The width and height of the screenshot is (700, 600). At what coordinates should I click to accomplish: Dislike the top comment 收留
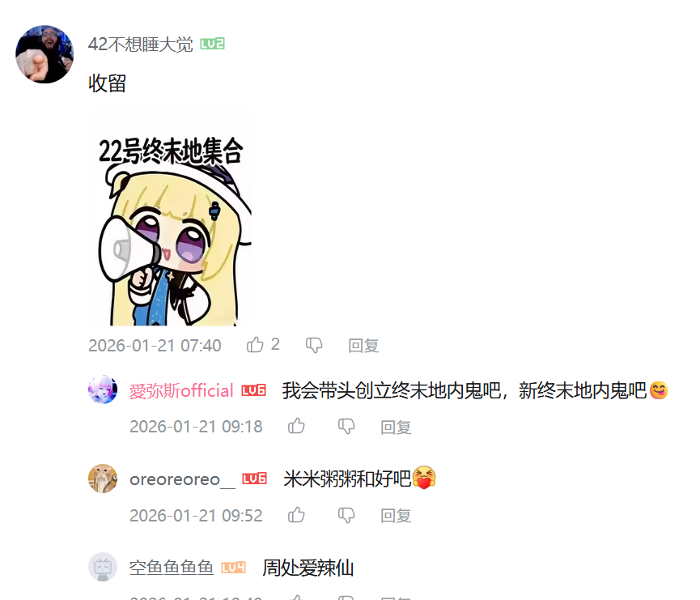pos(314,346)
